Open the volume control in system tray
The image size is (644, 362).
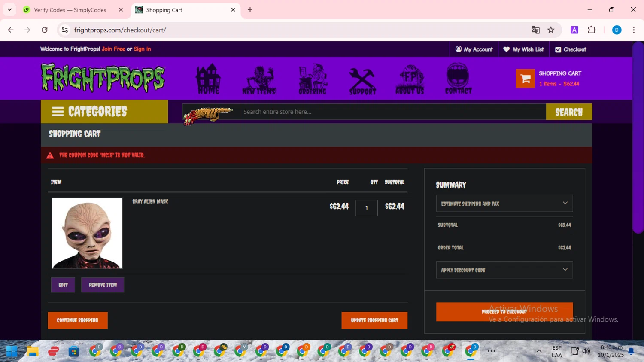click(586, 351)
